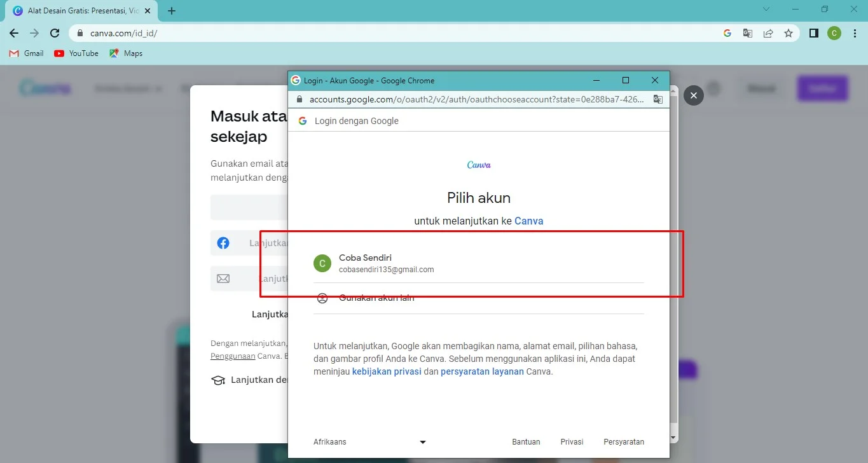Click the green C avatar of Coba Sendiri
The image size is (868, 463).
tap(322, 263)
